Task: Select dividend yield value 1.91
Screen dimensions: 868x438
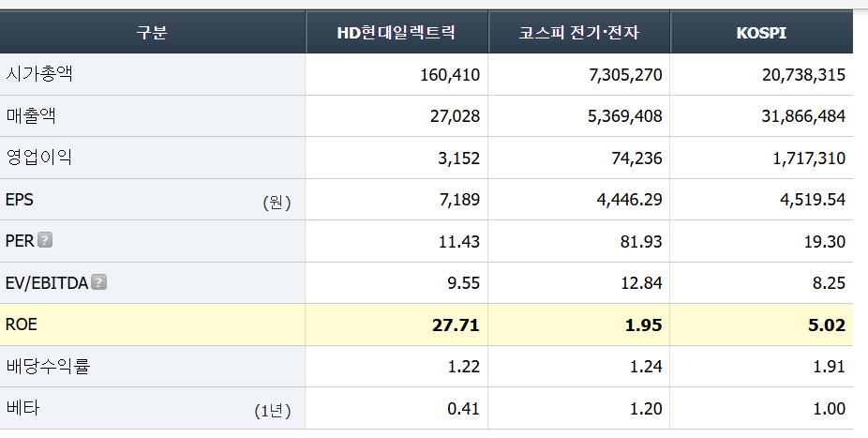Action: tap(829, 367)
